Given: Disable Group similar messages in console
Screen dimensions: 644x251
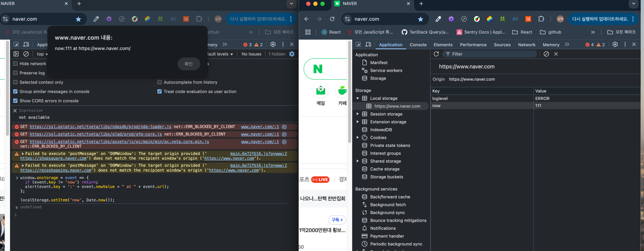Looking at the screenshot, I should click(15, 91).
